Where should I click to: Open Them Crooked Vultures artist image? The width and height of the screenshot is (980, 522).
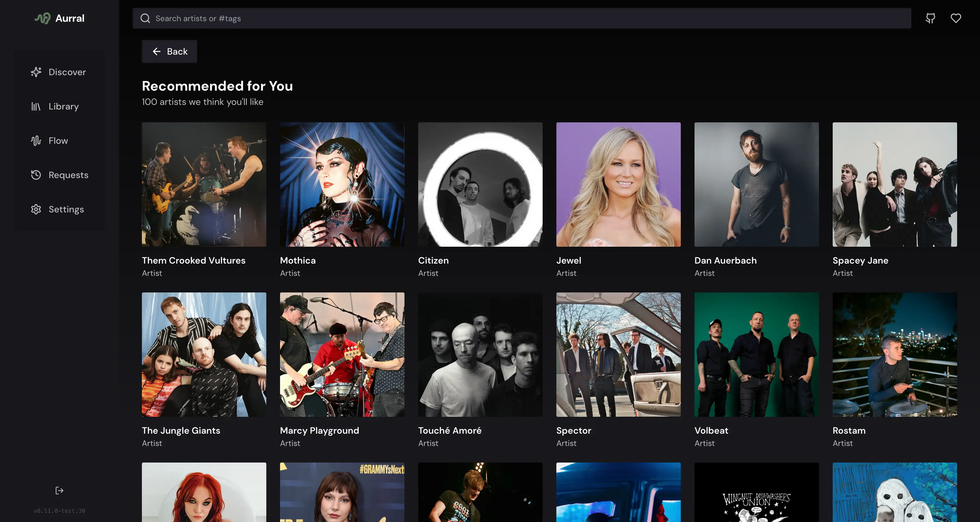[x=204, y=184]
